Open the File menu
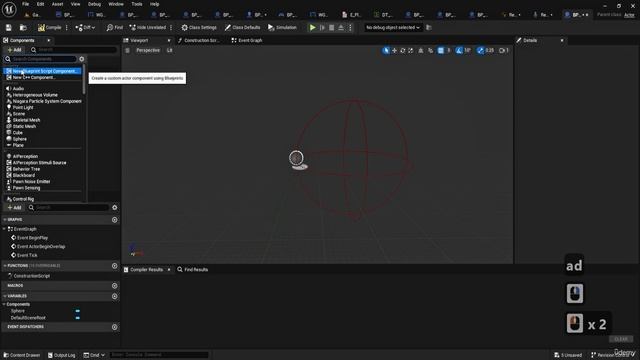640x360 pixels. tap(25, 4)
